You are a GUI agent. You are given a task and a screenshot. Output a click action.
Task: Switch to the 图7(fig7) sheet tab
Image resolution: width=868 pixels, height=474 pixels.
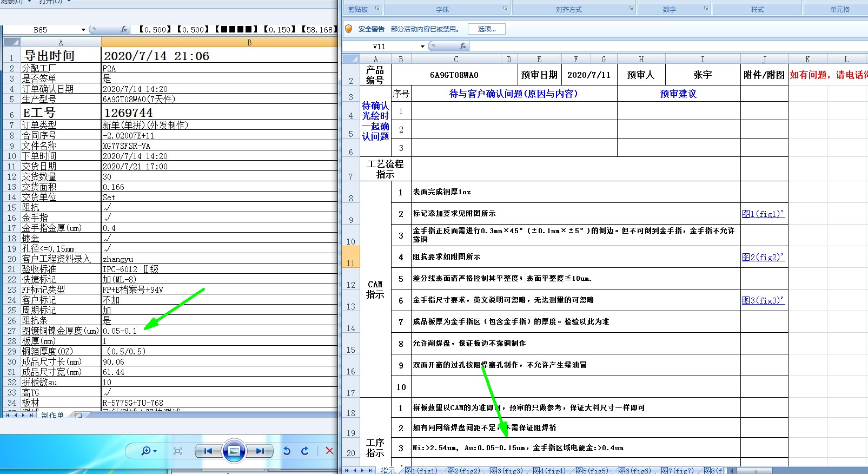pos(678,470)
